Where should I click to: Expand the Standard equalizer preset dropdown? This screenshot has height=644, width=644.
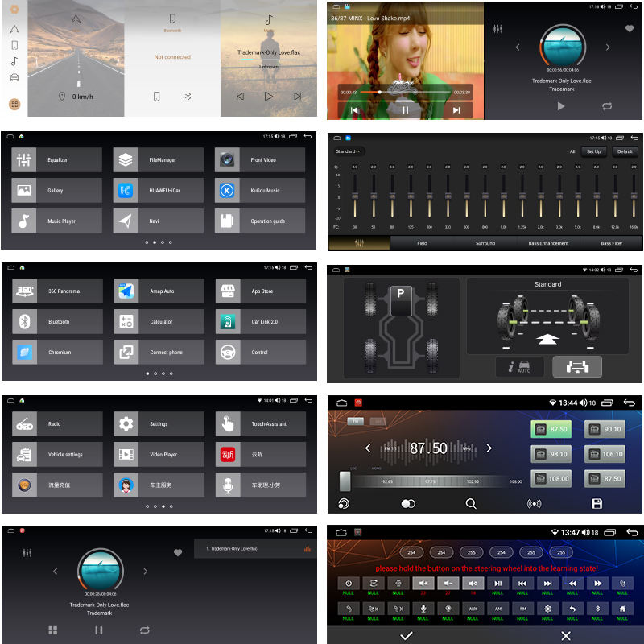(x=349, y=151)
